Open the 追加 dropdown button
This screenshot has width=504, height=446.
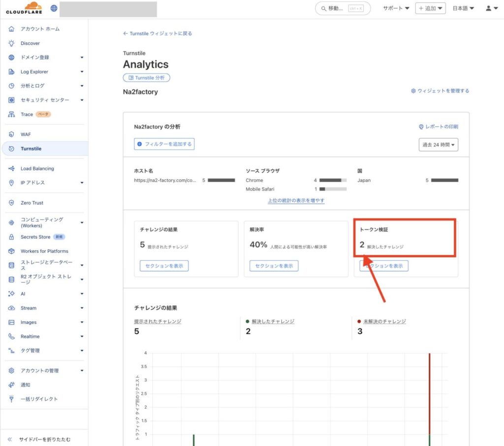pyautogui.click(x=430, y=8)
